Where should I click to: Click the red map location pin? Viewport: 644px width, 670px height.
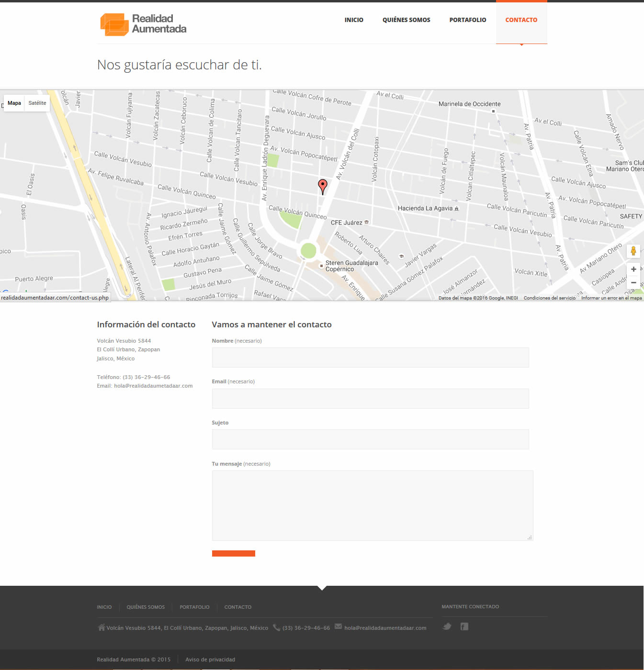[x=323, y=186]
